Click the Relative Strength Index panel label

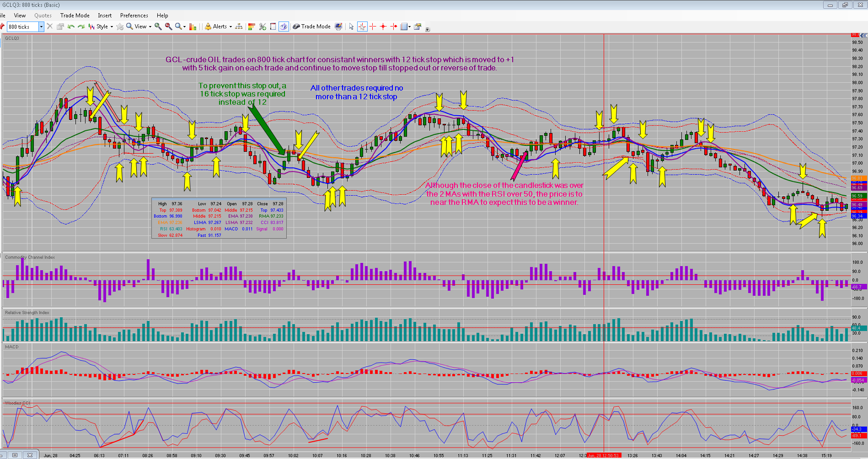point(27,313)
